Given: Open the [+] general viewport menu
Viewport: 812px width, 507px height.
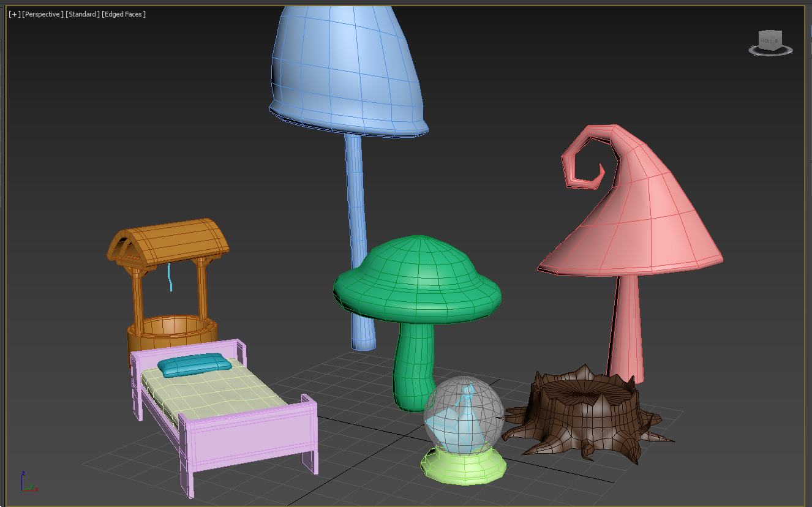Looking at the screenshot, I should tap(13, 14).
